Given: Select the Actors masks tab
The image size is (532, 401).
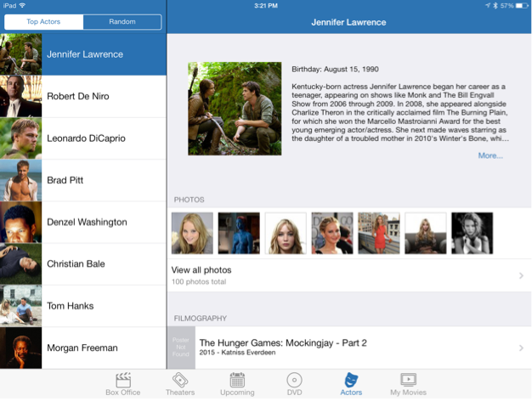Looking at the screenshot, I should tap(350, 384).
